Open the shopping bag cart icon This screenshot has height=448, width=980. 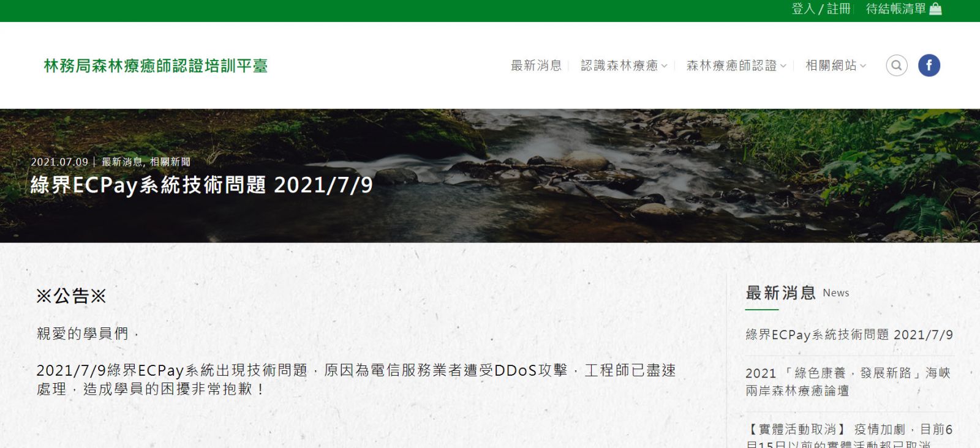pyautogui.click(x=935, y=9)
